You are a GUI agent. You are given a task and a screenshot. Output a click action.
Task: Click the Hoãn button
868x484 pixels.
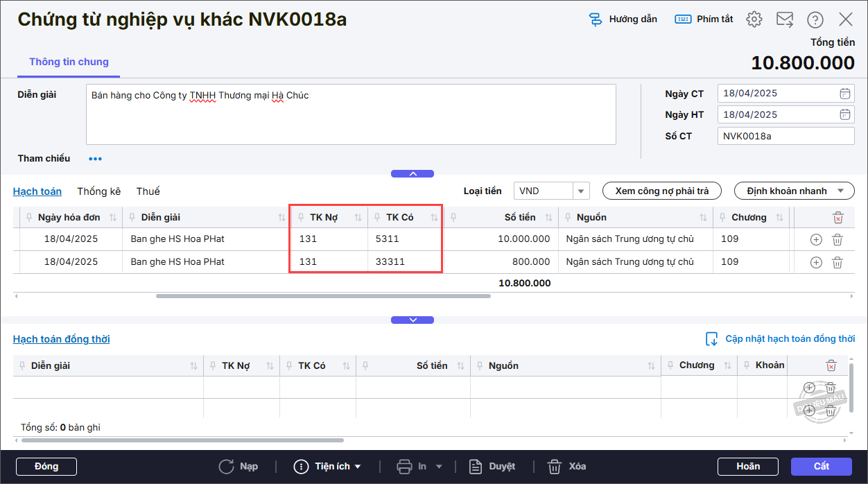[x=748, y=467]
